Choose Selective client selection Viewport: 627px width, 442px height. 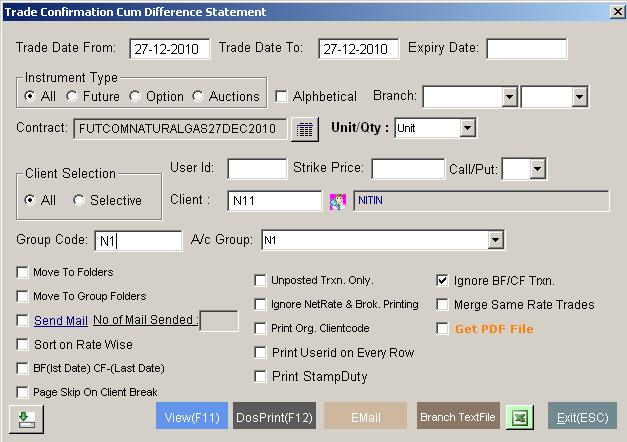[79, 200]
